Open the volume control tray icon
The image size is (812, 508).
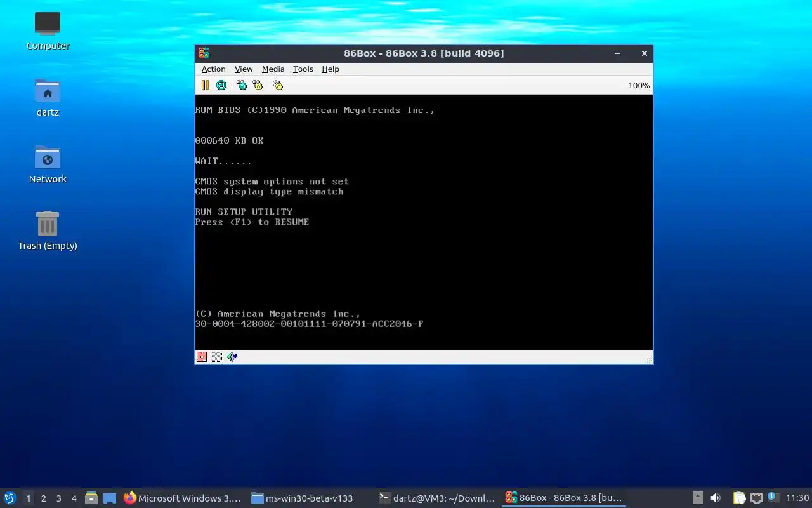[716, 498]
